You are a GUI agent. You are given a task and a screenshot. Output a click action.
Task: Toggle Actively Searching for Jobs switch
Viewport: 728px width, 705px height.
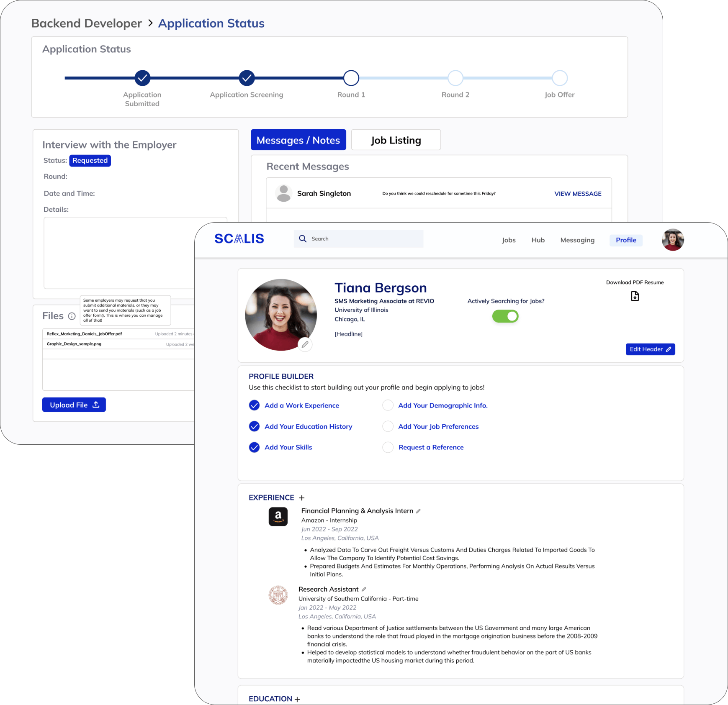coord(505,316)
